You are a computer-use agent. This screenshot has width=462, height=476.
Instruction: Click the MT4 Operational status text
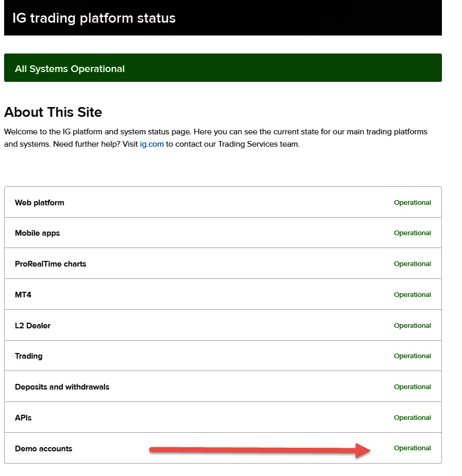[412, 295]
